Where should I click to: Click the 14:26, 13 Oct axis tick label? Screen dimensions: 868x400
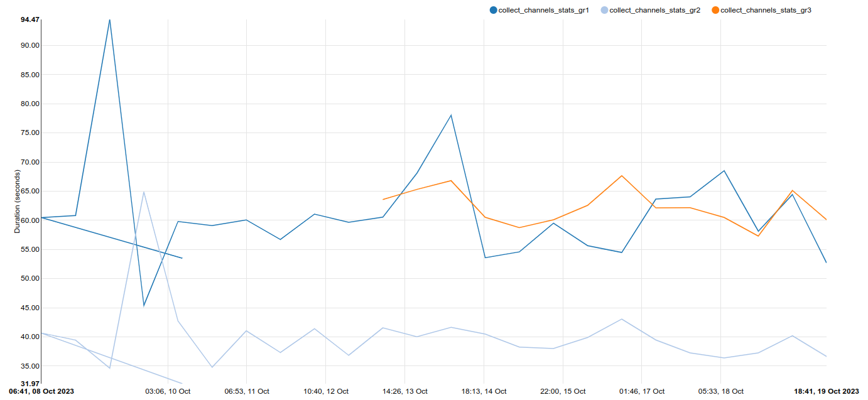tap(404, 391)
